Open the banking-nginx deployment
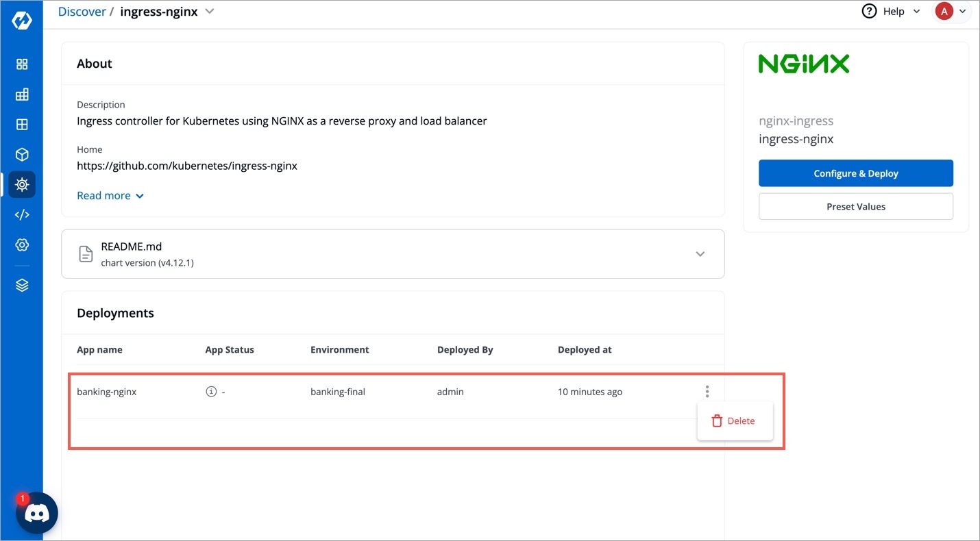Viewport: 980px width, 541px height. pyautogui.click(x=107, y=392)
